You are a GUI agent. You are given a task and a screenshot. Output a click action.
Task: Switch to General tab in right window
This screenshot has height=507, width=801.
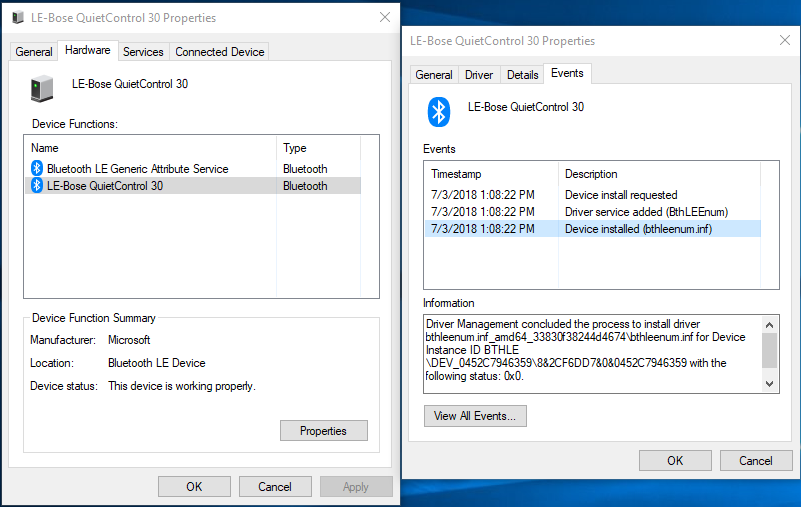(x=434, y=75)
